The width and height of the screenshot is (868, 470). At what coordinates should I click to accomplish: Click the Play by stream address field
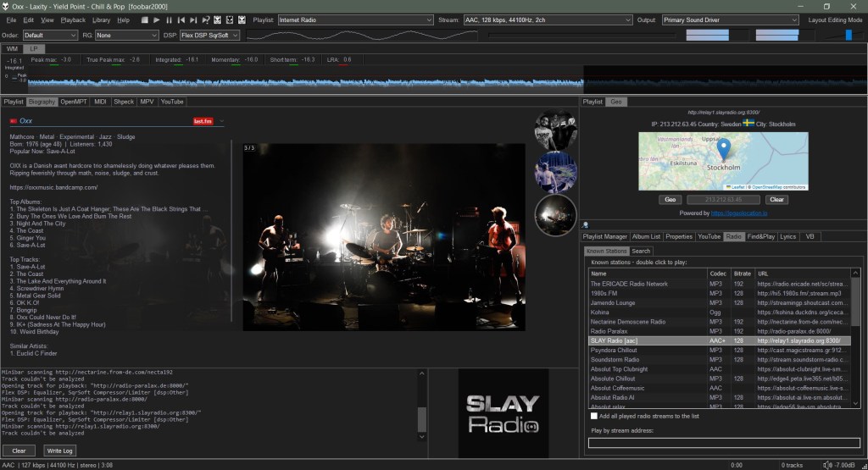(723, 442)
